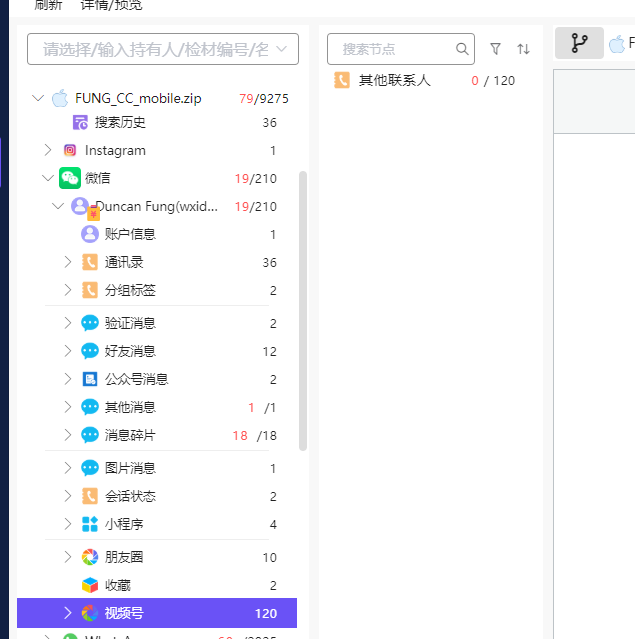Click the 消息碎片 chat bubble icon
This screenshot has width=635, height=639.
coord(90,435)
